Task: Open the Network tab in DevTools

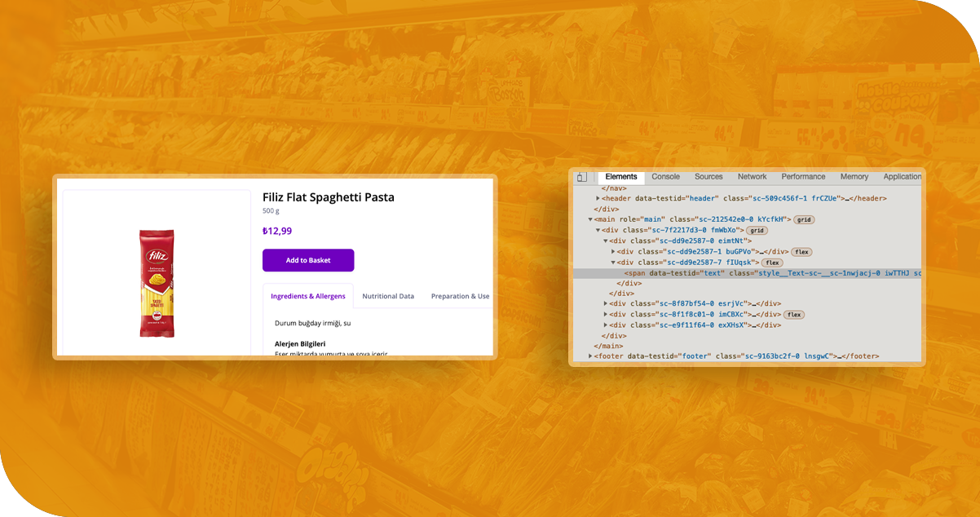Action: click(x=752, y=177)
